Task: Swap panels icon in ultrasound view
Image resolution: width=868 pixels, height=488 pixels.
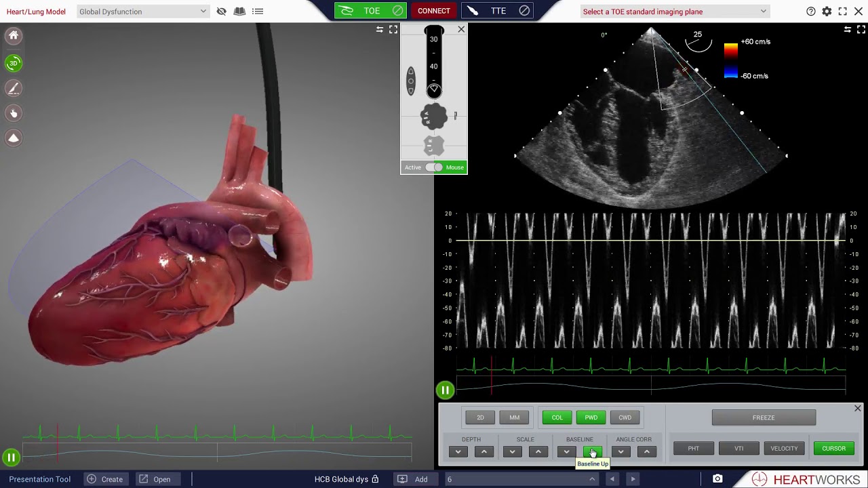Action: [x=848, y=30]
